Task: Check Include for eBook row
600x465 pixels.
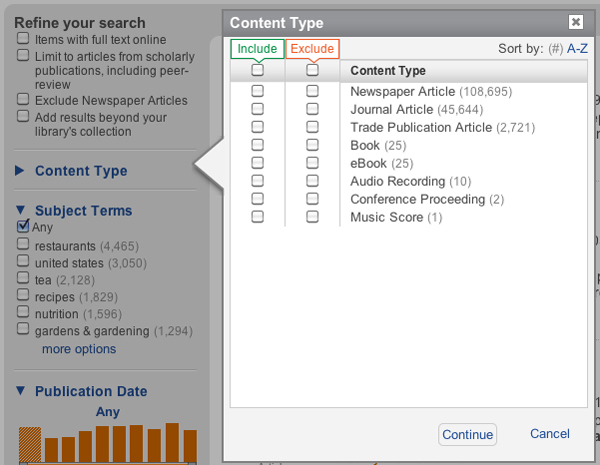Action: [258, 163]
